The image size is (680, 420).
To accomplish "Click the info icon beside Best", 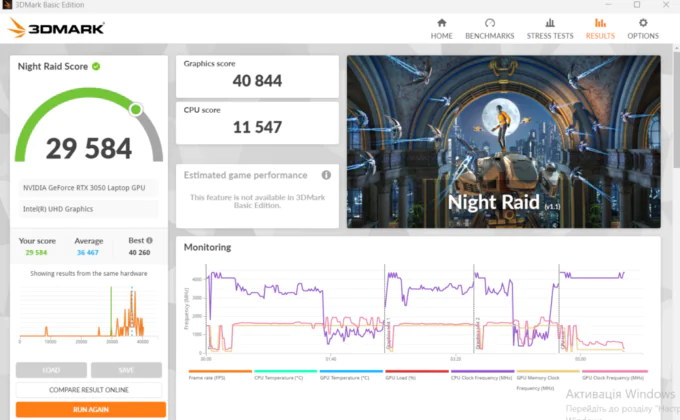I will (150, 240).
